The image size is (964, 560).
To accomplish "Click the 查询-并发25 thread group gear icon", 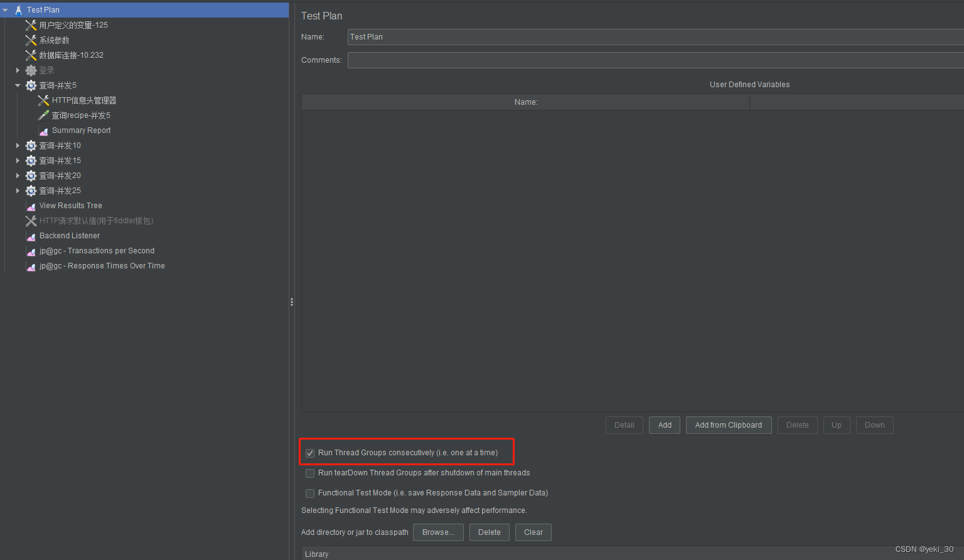I will click(x=31, y=191).
